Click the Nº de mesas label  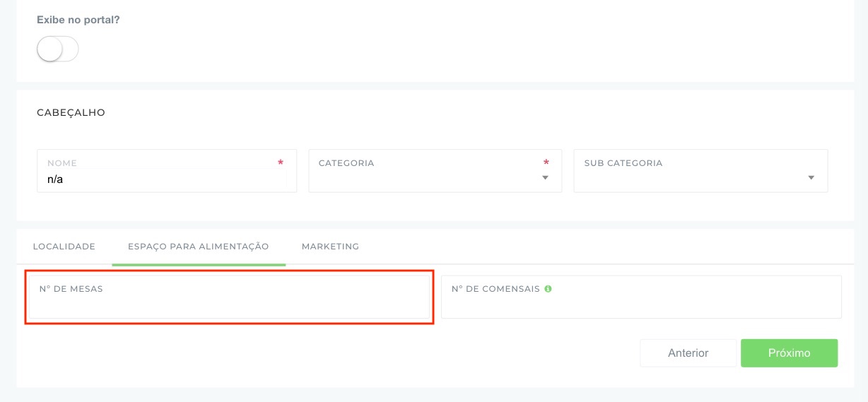click(71, 289)
